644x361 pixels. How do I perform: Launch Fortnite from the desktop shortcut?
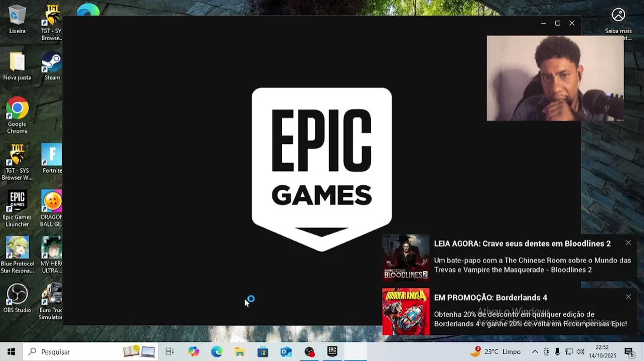pos(52,159)
